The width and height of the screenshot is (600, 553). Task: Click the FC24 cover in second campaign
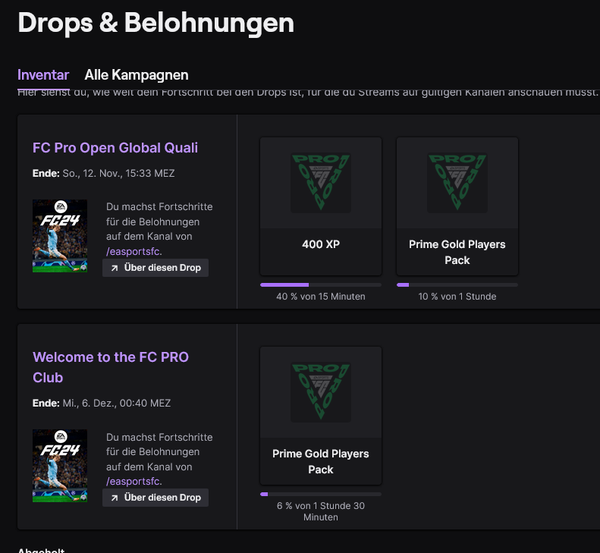[60, 466]
